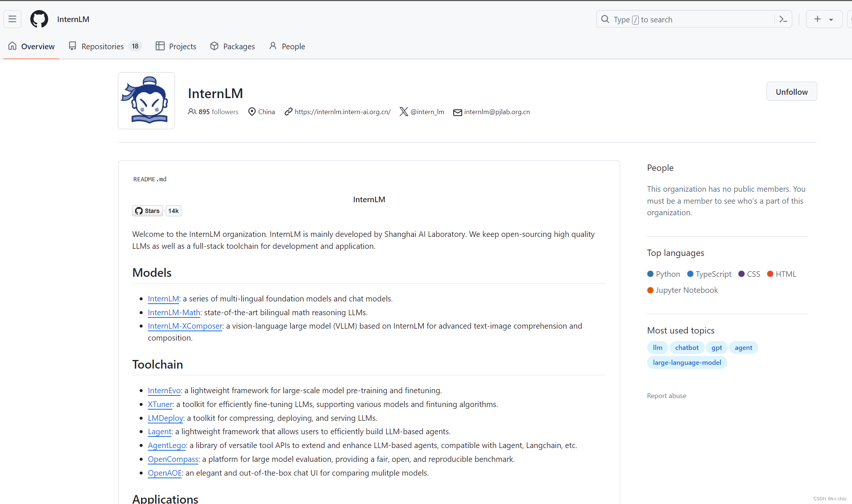
Task: Click the Report abuse link
Action: [666, 396]
